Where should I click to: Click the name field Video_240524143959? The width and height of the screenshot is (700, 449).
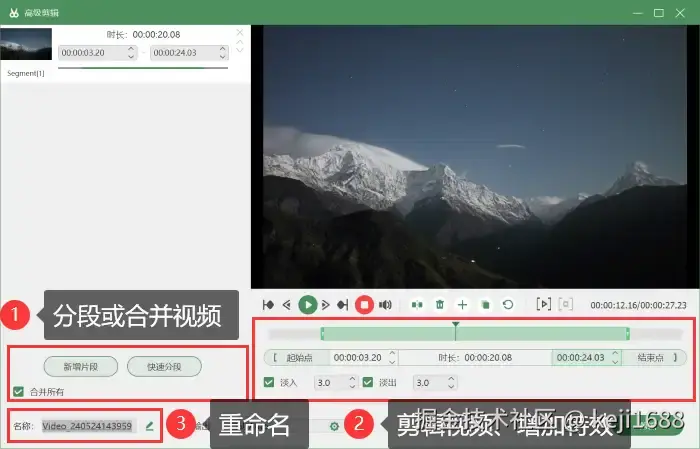coord(87,426)
